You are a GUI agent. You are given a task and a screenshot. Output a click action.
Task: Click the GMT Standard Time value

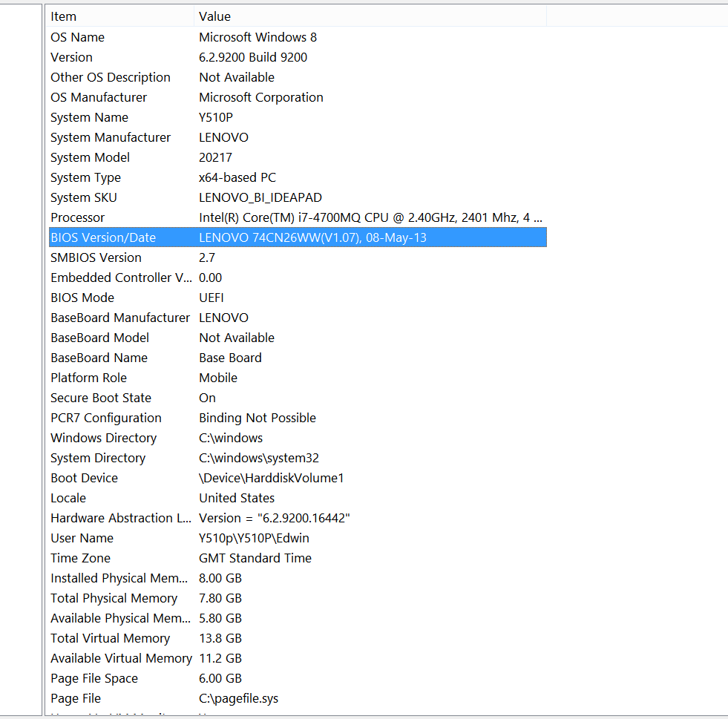click(x=255, y=558)
